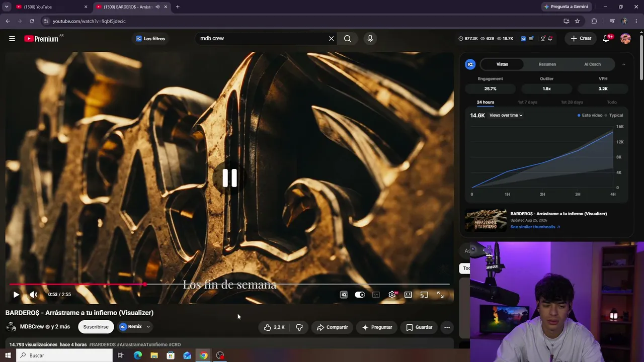Select the Todo time range
Screen dimensions: 644x362
(x=611, y=102)
